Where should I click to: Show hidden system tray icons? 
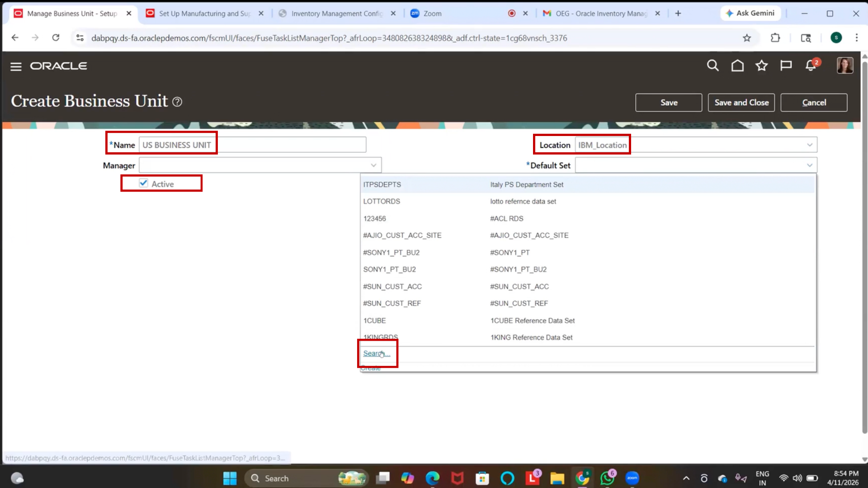point(686,478)
